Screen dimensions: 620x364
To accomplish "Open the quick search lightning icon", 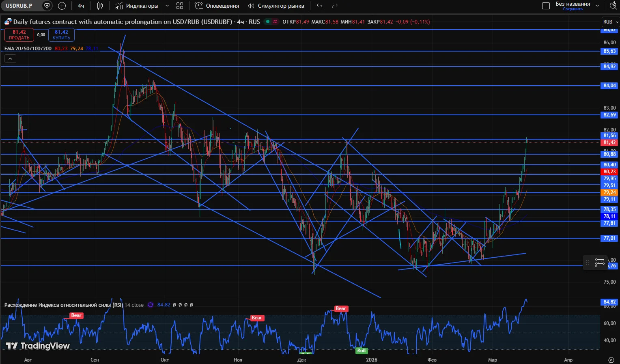I will coord(613,6).
